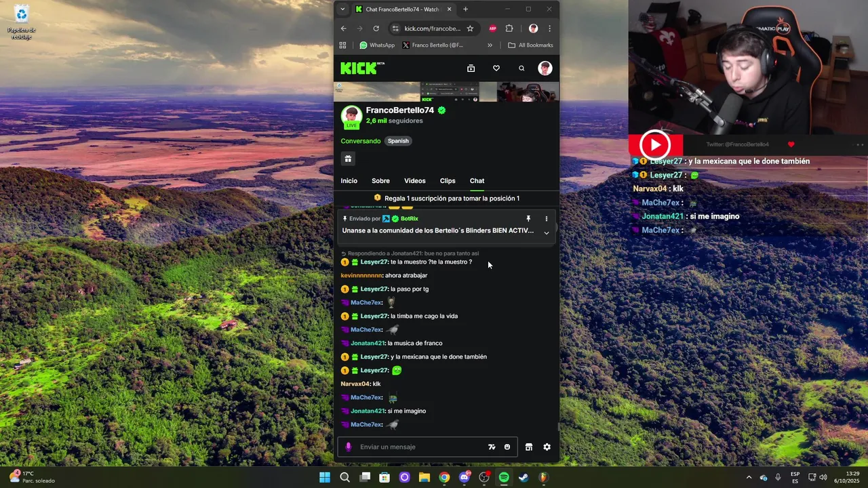868x488 pixels.
Task: Select the Chat tab
Action: point(477,181)
